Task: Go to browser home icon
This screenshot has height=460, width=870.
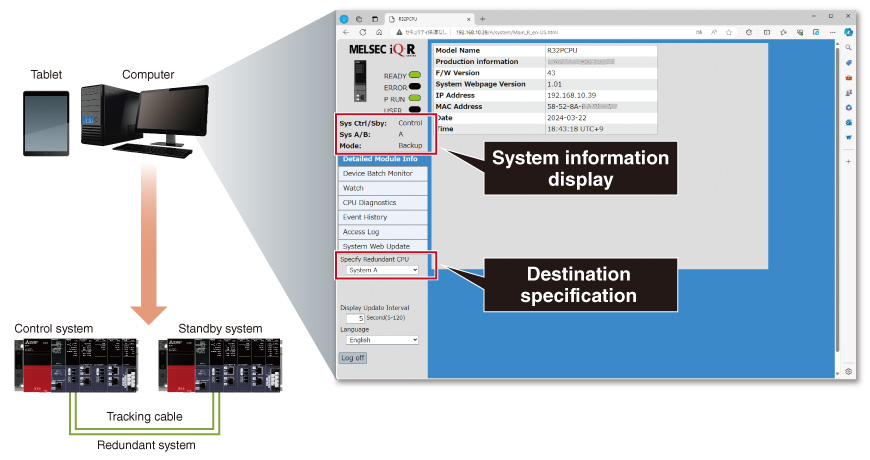Action: click(x=379, y=32)
